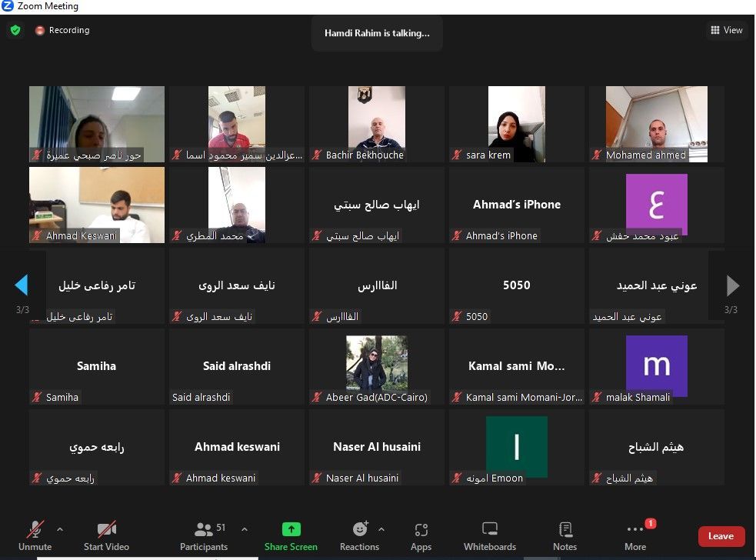Click the green encryption shield icon
This screenshot has width=756, height=560.
coord(15,31)
